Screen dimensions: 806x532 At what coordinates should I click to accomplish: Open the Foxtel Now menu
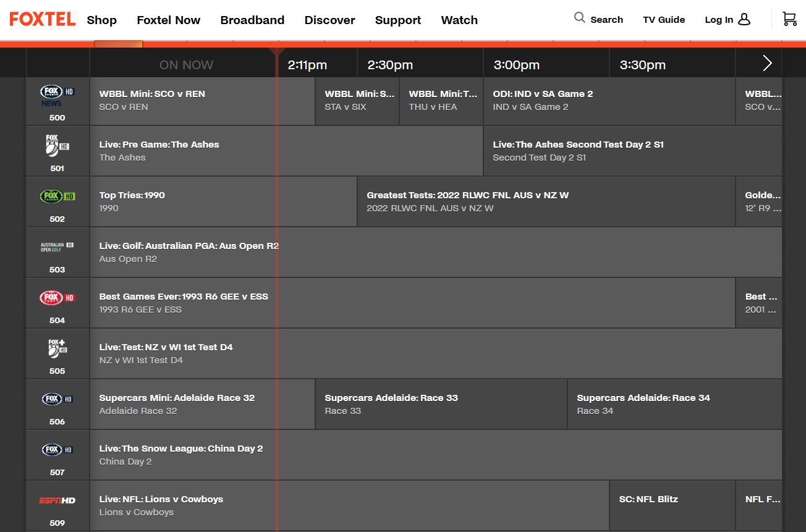pos(169,20)
